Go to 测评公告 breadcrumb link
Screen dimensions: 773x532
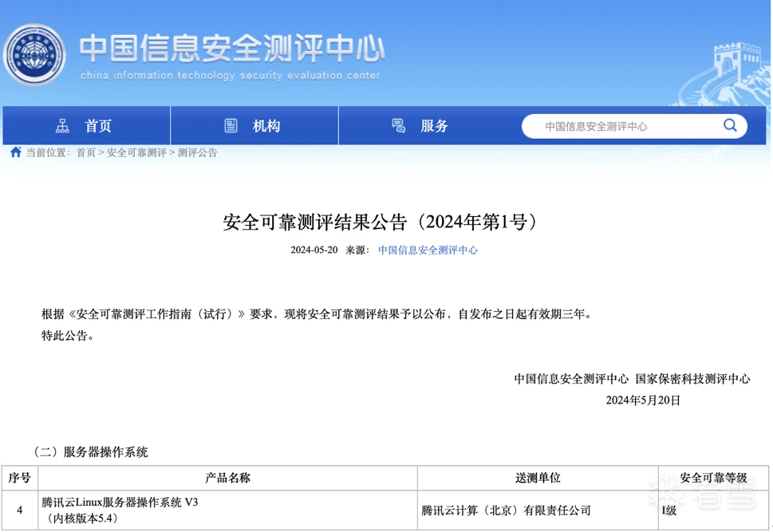(x=197, y=152)
